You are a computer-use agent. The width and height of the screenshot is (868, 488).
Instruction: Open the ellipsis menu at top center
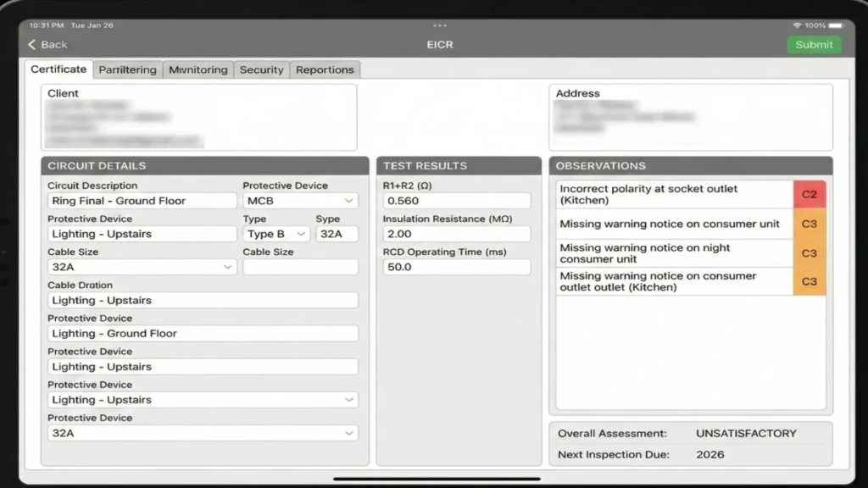click(x=439, y=25)
